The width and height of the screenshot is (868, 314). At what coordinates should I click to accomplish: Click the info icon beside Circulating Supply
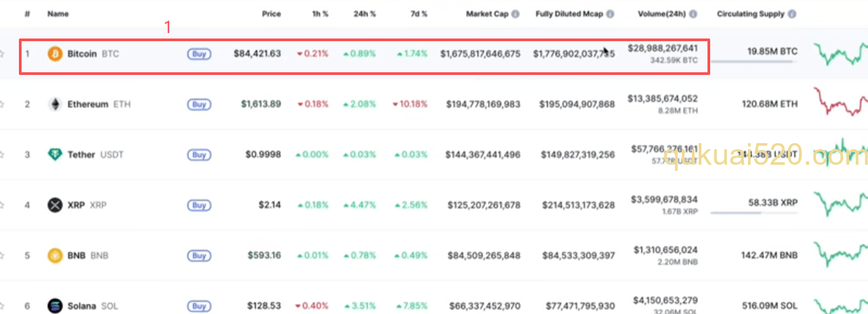791,14
